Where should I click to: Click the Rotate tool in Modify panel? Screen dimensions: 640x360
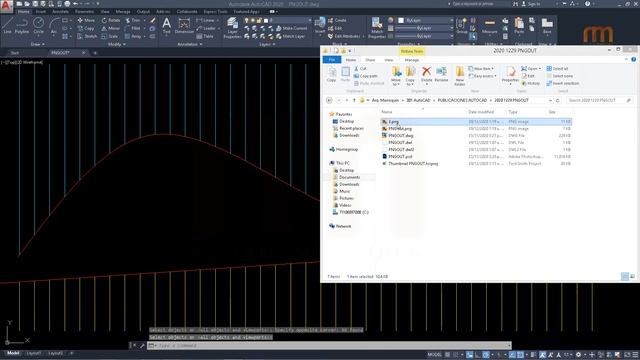111,20
